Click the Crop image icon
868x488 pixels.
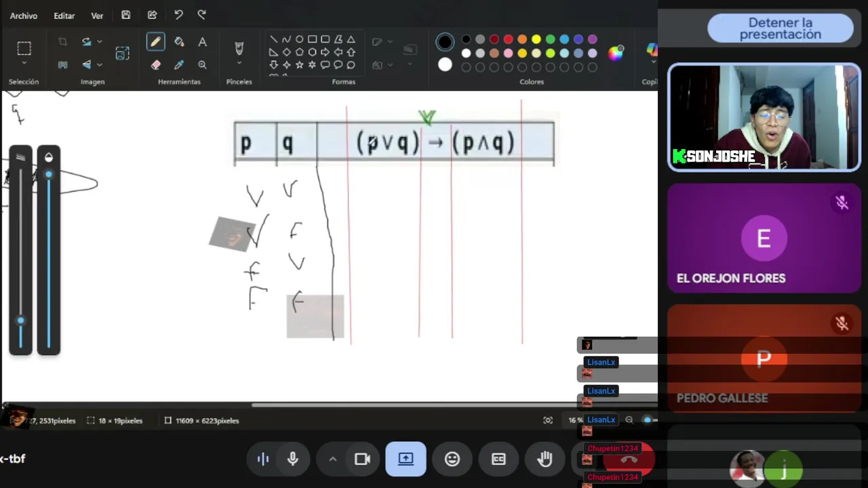click(62, 42)
